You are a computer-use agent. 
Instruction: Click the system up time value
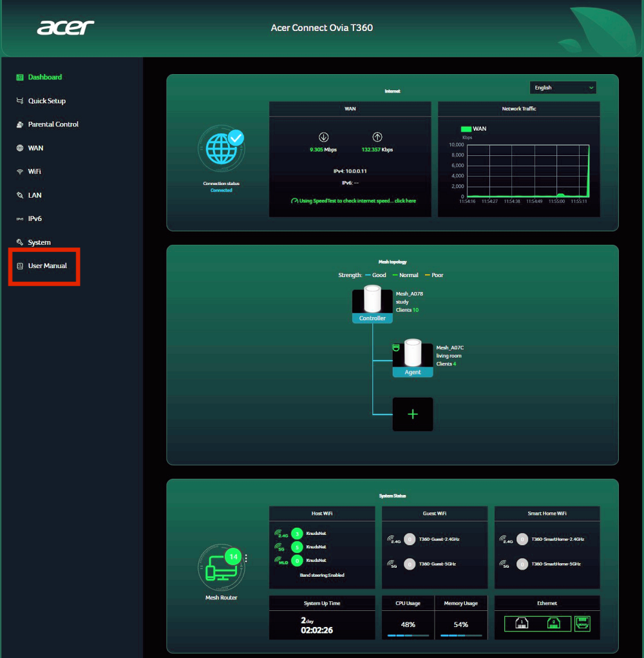[x=317, y=625]
